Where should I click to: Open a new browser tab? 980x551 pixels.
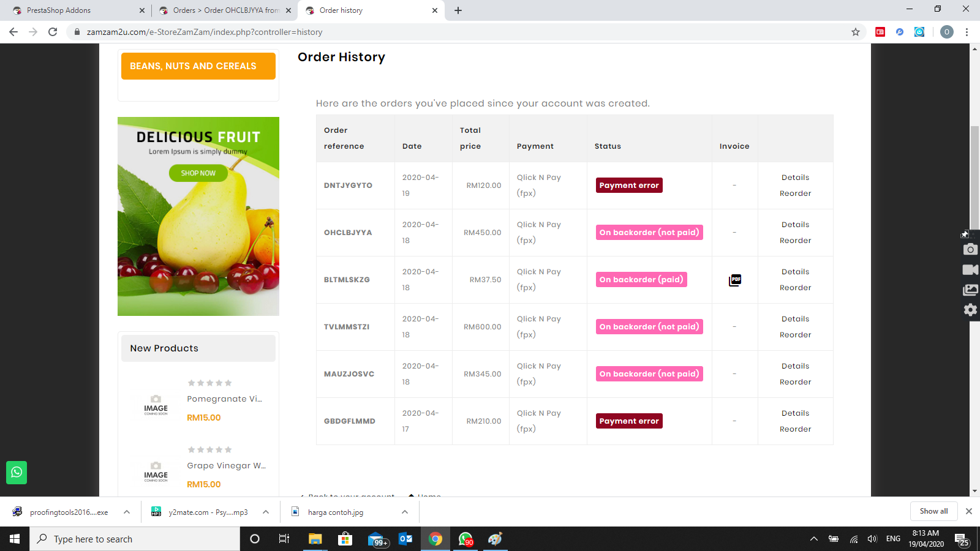pos(458,10)
